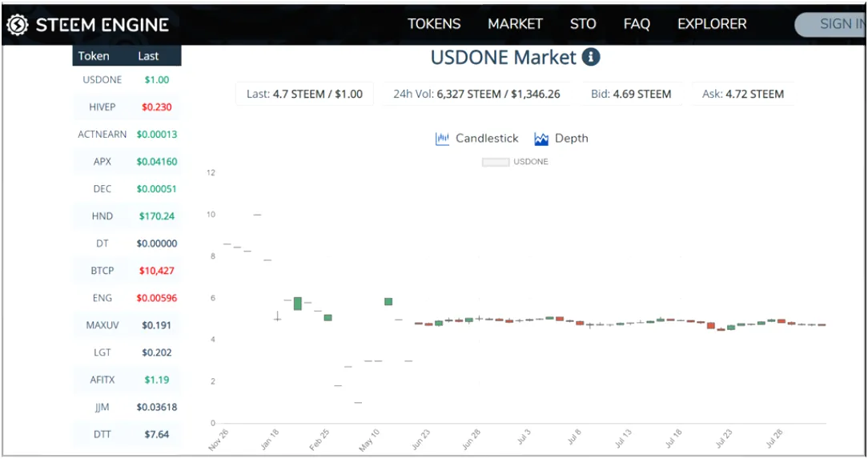
Task: Click the $7.64 DTT price
Action: pyautogui.click(x=157, y=434)
